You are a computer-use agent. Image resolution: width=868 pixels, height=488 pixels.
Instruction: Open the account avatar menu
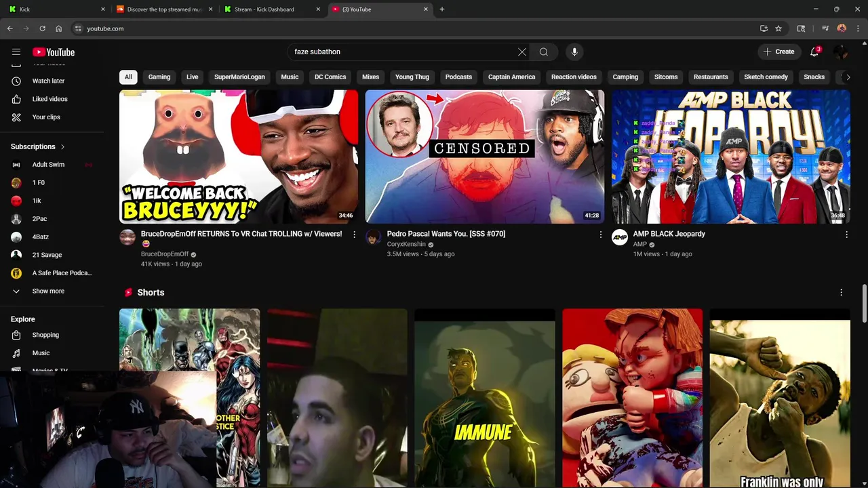[841, 52]
